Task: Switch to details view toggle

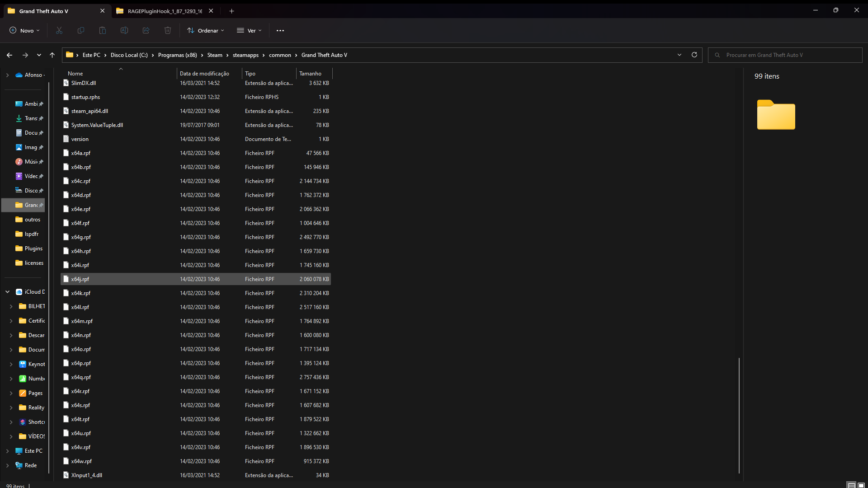Action: [x=851, y=485]
